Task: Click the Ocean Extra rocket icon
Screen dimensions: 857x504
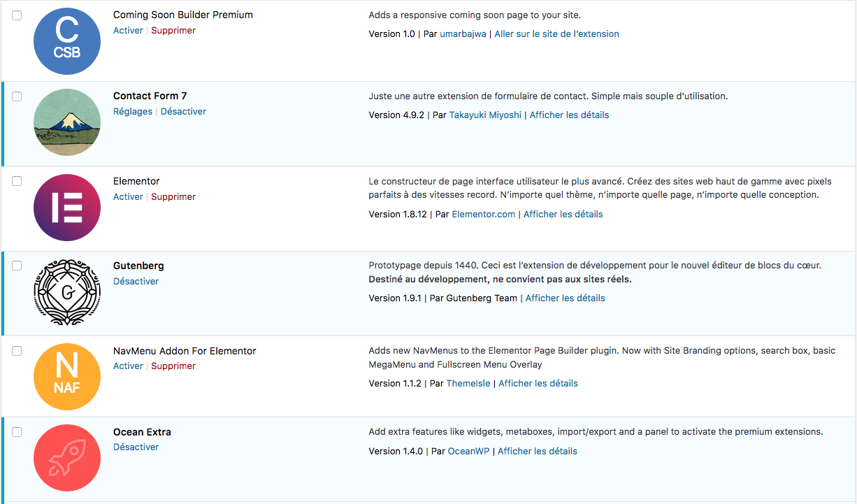Action: tap(67, 459)
